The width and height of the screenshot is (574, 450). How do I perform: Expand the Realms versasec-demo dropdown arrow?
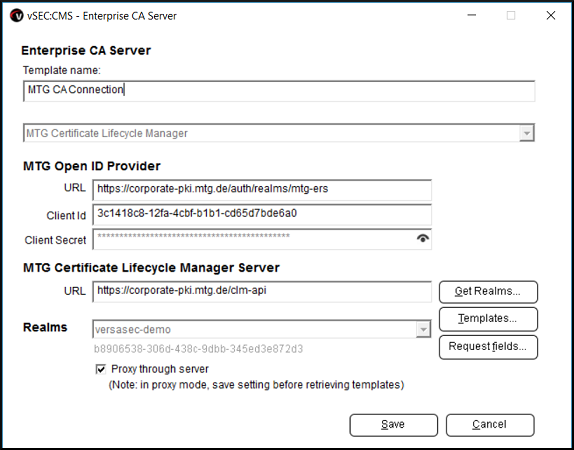[423, 330]
